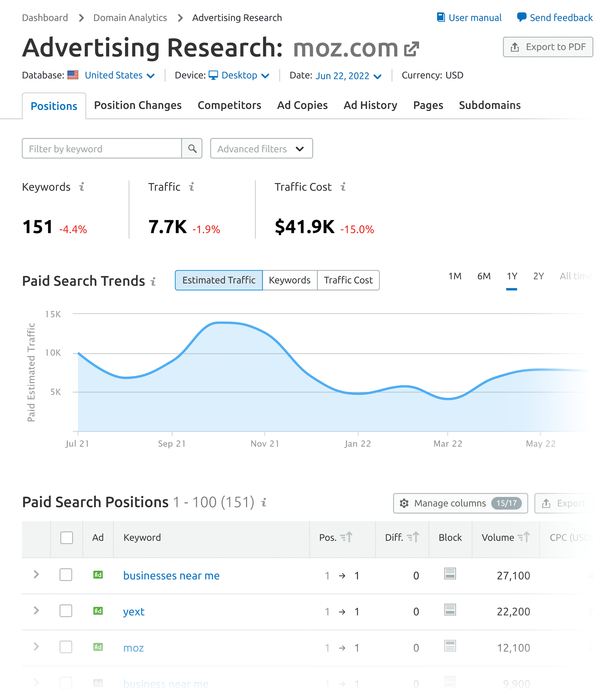Click the Keyword column header
This screenshot has width=616, height=700.
[142, 538]
